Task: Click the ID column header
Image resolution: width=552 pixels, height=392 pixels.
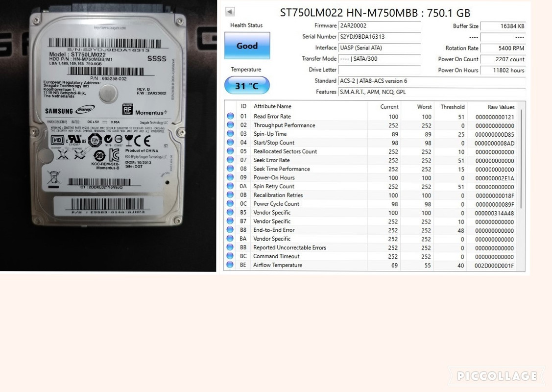Action: [x=243, y=106]
